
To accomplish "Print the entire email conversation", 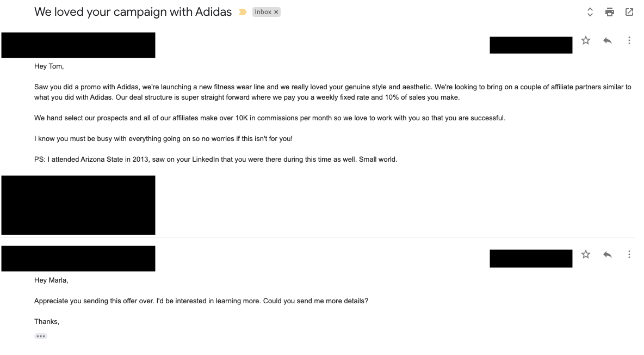I will pyautogui.click(x=610, y=12).
